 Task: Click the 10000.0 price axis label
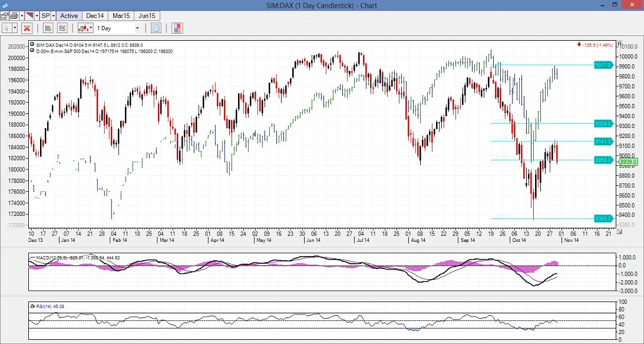coord(630,56)
